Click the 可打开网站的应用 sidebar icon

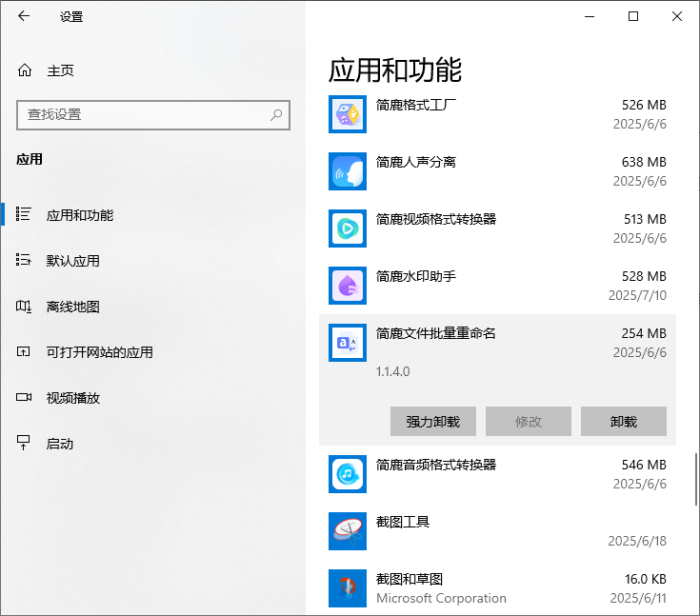coord(23,351)
